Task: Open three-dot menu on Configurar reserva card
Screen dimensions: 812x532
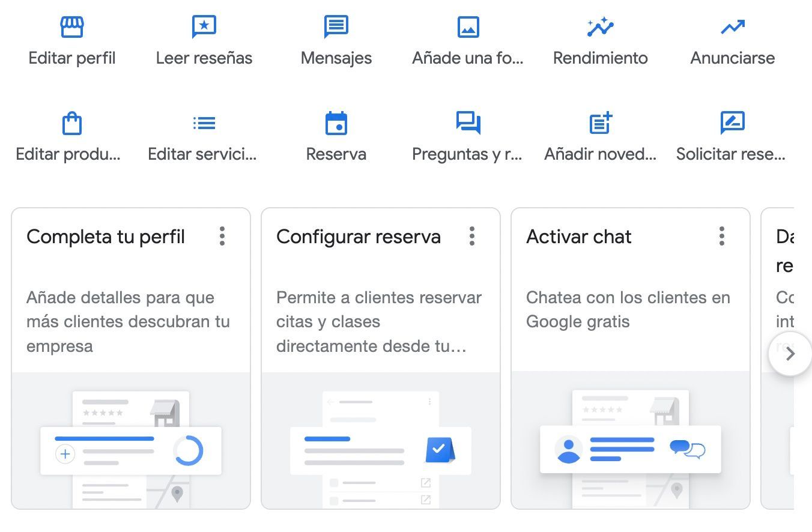Action: [x=472, y=237]
